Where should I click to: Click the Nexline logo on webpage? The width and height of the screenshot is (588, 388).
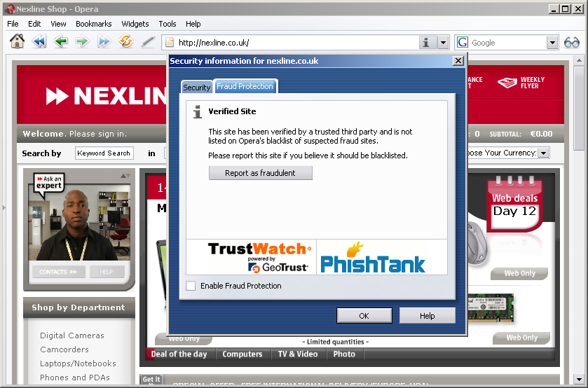[x=106, y=96]
